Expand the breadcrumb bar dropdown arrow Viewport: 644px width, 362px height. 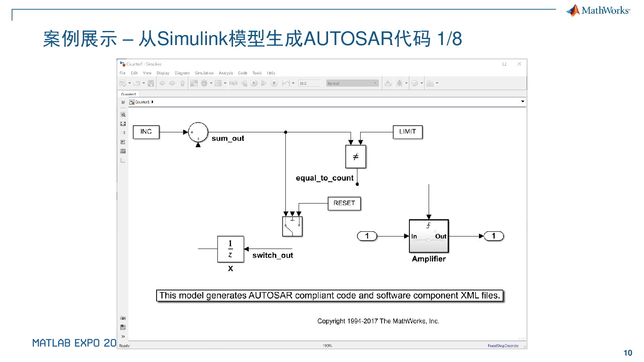point(522,101)
